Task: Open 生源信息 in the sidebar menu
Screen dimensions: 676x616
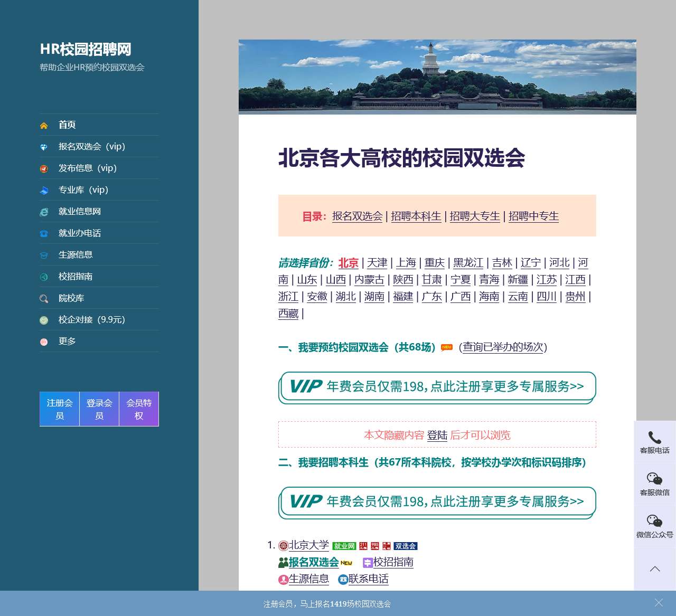Action: [x=76, y=255]
